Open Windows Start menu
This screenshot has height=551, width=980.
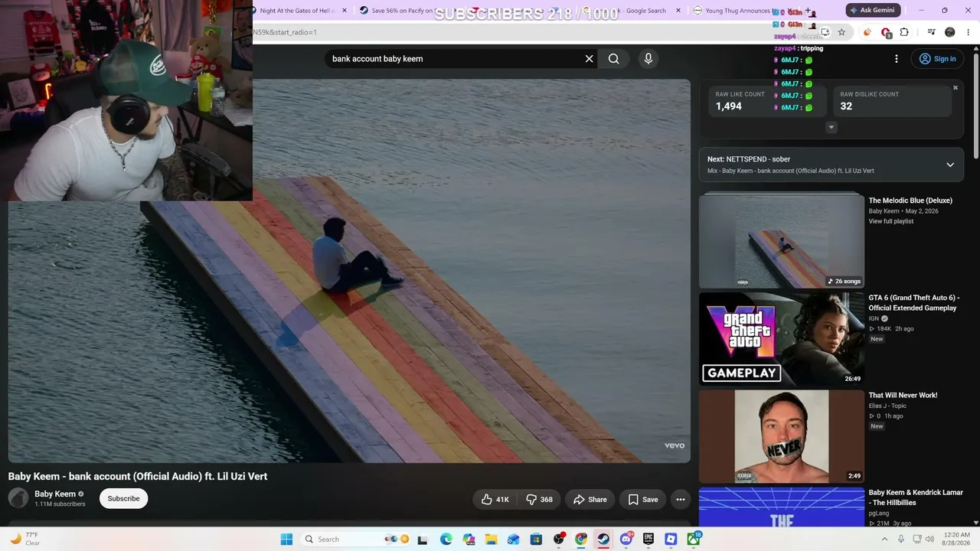pyautogui.click(x=286, y=540)
